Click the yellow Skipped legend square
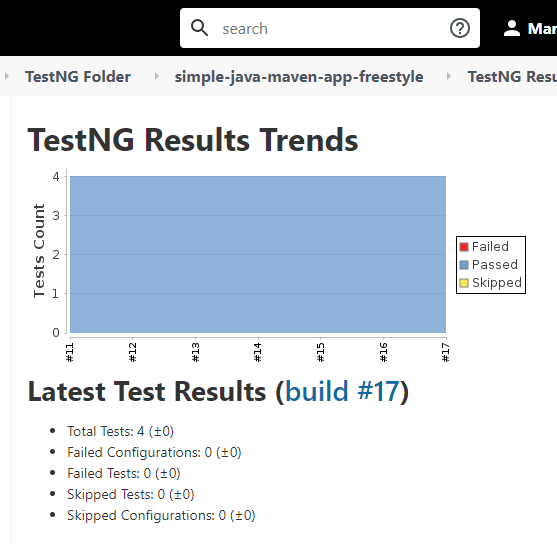Image resolution: width=557 pixels, height=544 pixels. coord(464,283)
